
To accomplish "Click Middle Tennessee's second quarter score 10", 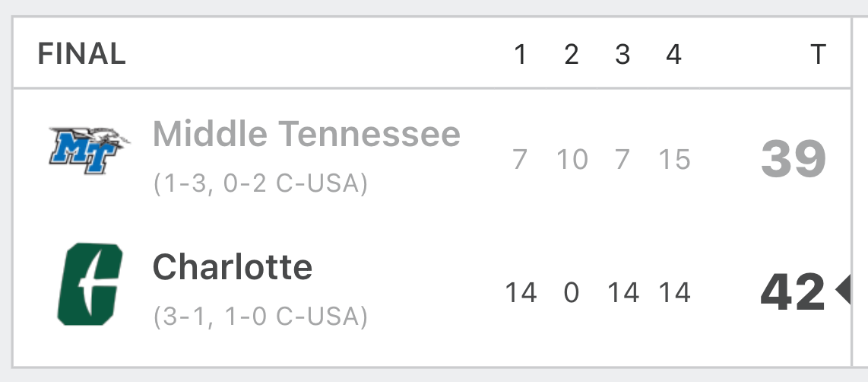I will click(572, 160).
